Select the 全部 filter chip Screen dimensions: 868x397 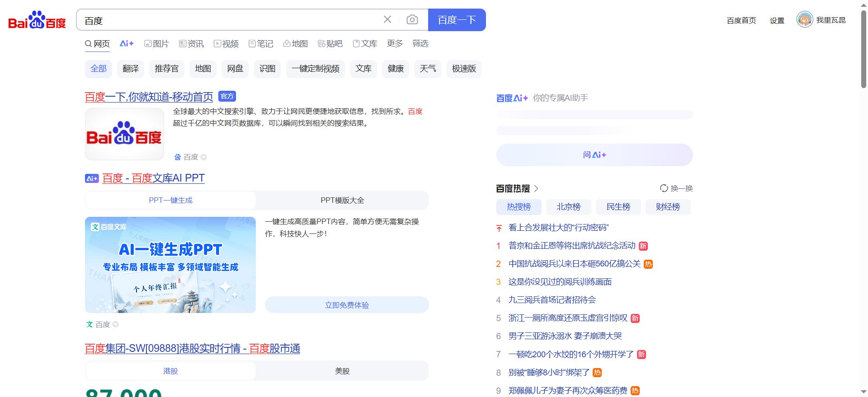tap(99, 69)
